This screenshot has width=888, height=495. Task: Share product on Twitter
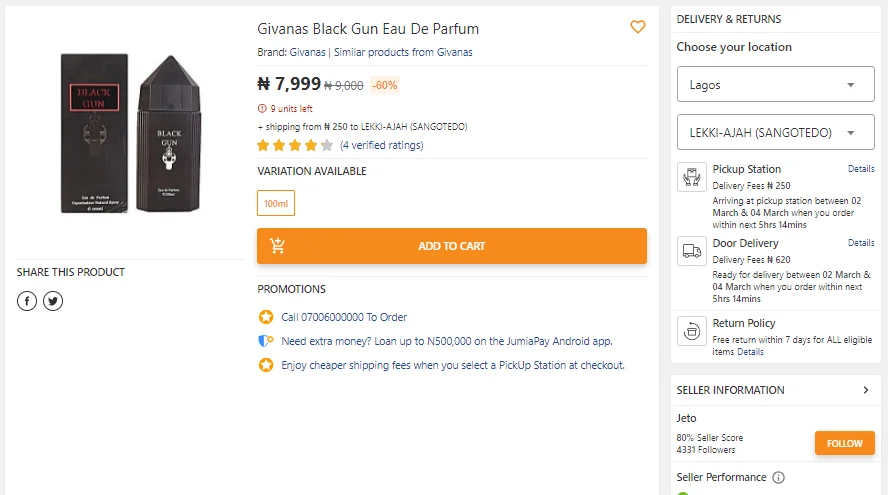(x=53, y=301)
